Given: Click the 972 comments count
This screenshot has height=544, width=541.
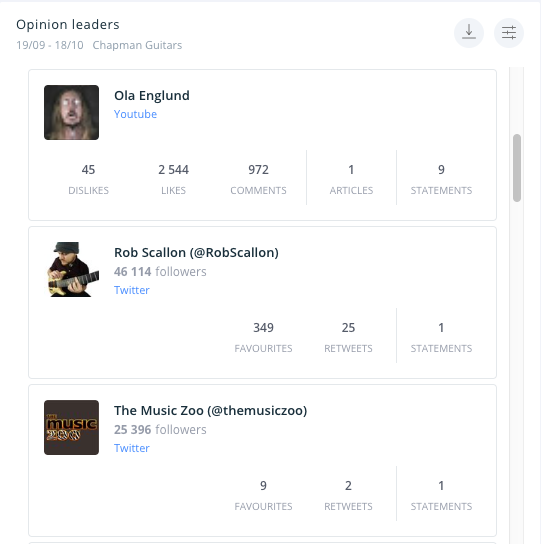Looking at the screenshot, I should click(259, 170).
